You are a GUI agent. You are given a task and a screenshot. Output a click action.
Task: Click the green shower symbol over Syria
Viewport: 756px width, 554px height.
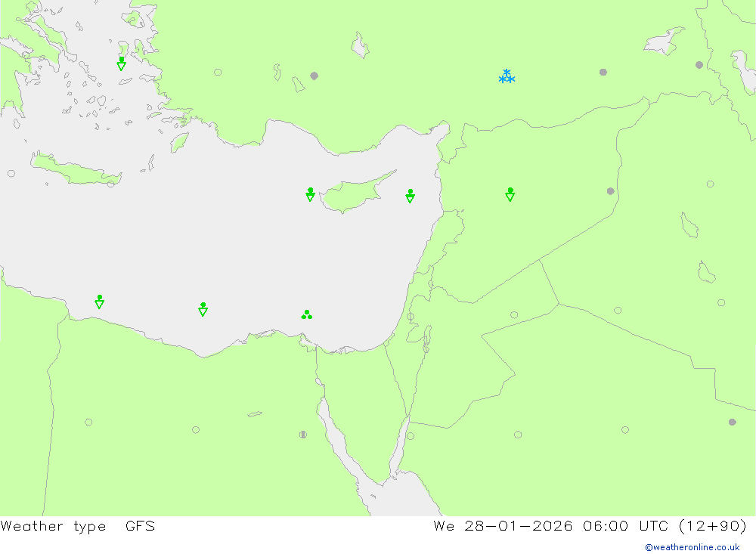(510, 194)
